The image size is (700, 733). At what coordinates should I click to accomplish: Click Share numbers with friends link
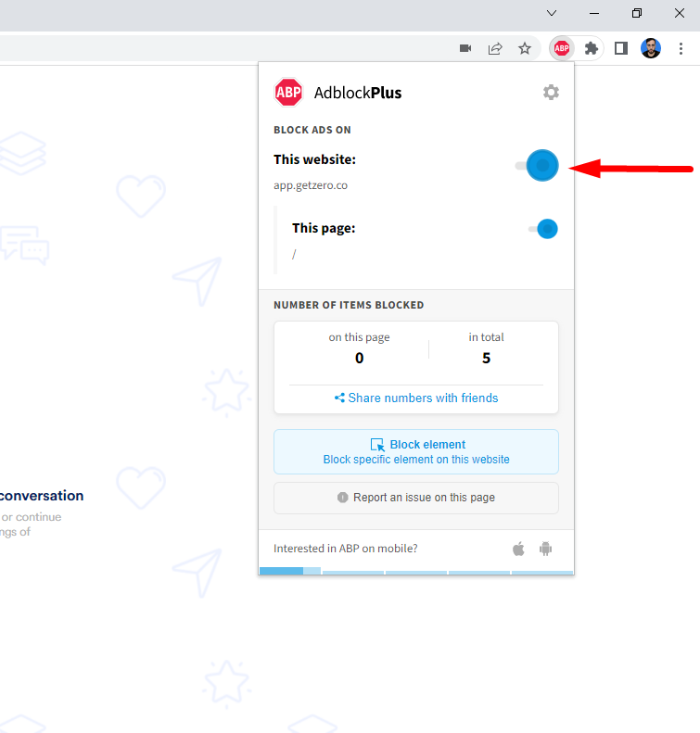click(416, 398)
